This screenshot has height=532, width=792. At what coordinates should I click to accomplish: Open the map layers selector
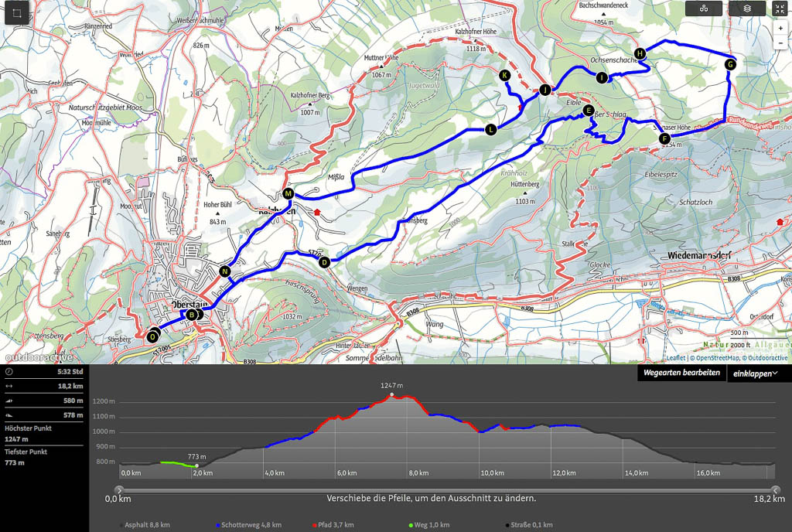[747, 9]
